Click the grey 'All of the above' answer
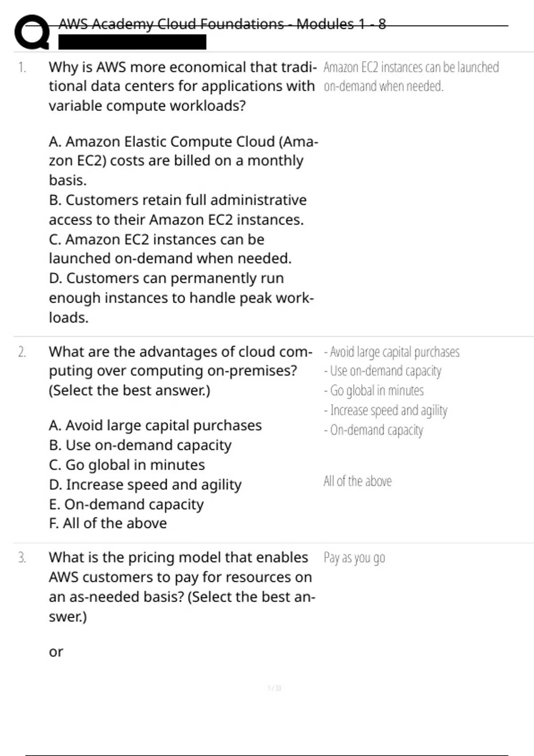 (357, 481)
